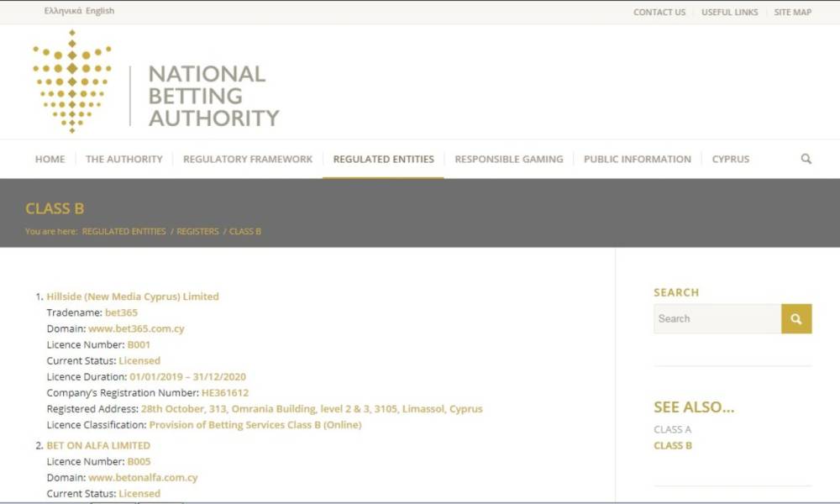This screenshot has width=840, height=504.
Task: Open the www.betonalfa.com.cy domain
Action: 143,477
